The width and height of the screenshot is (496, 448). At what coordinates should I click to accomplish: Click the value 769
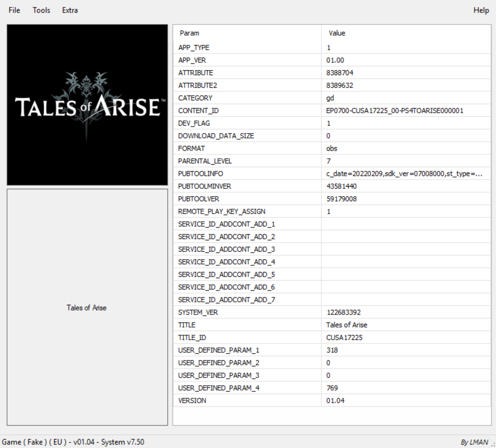(x=332, y=388)
